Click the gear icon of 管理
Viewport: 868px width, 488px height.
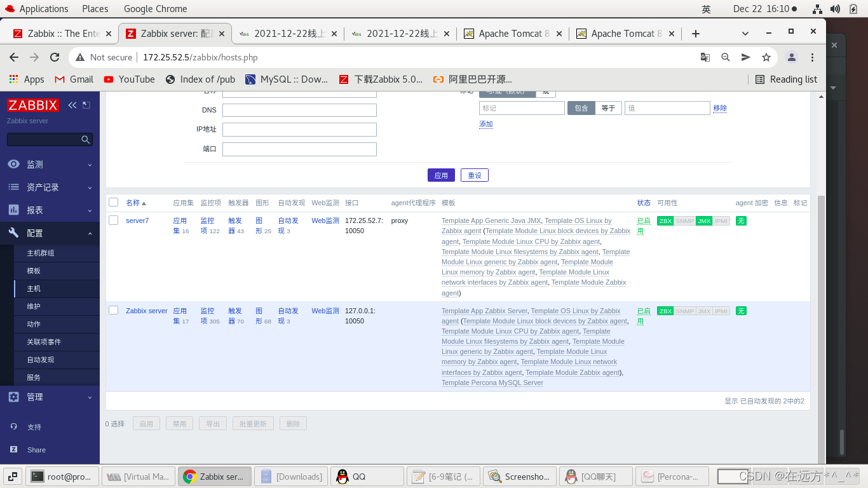coord(13,396)
